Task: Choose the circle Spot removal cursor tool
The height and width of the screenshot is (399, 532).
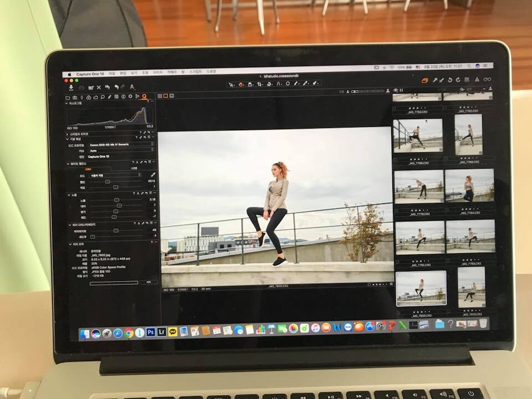Action: click(288, 84)
